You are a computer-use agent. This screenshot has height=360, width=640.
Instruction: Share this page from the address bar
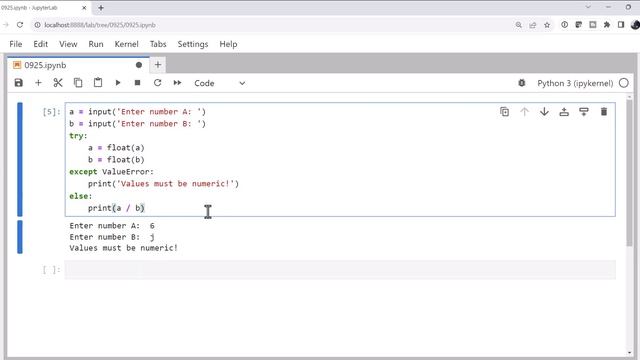point(533,25)
